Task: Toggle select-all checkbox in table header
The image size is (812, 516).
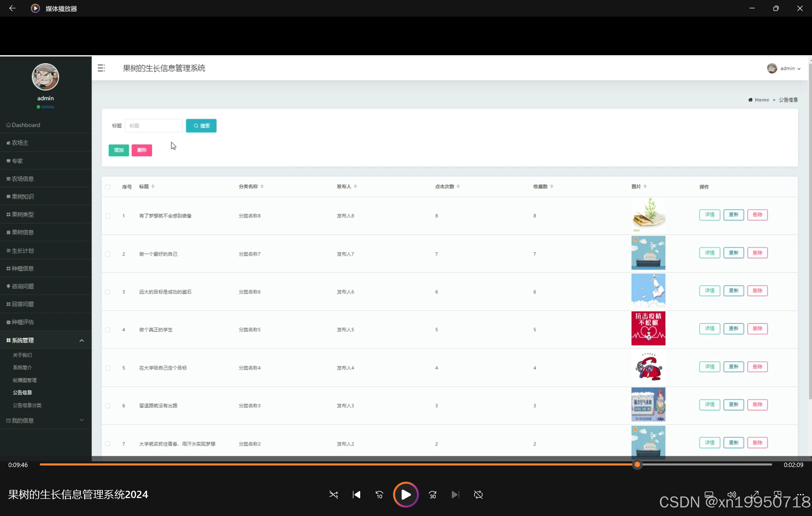Action: pos(107,187)
